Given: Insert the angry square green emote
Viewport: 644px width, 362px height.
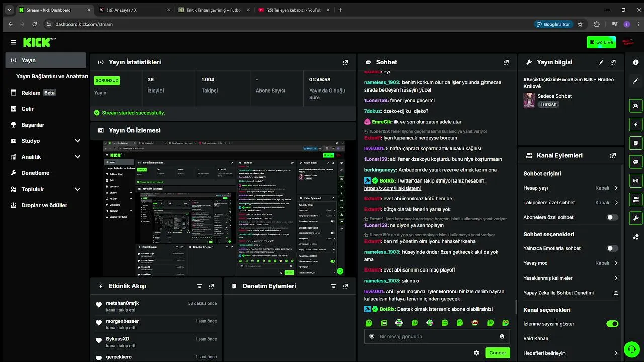Looking at the screenshot, I should point(384,323).
